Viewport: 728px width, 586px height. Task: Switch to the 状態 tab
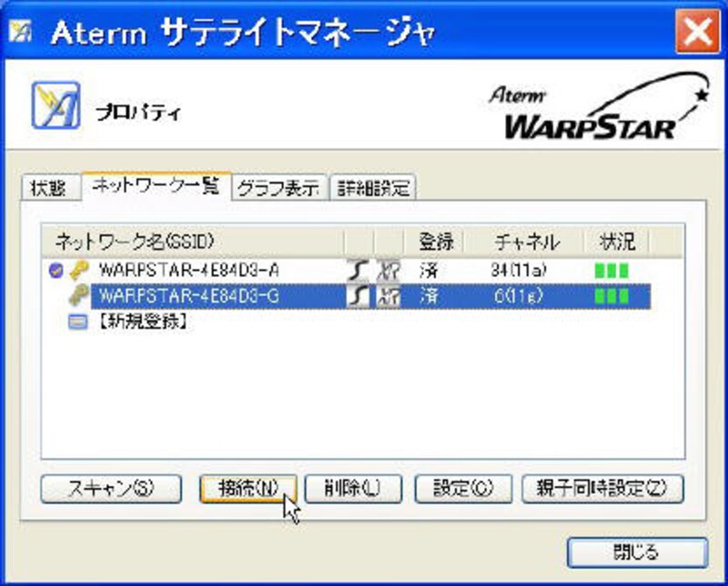[49, 188]
